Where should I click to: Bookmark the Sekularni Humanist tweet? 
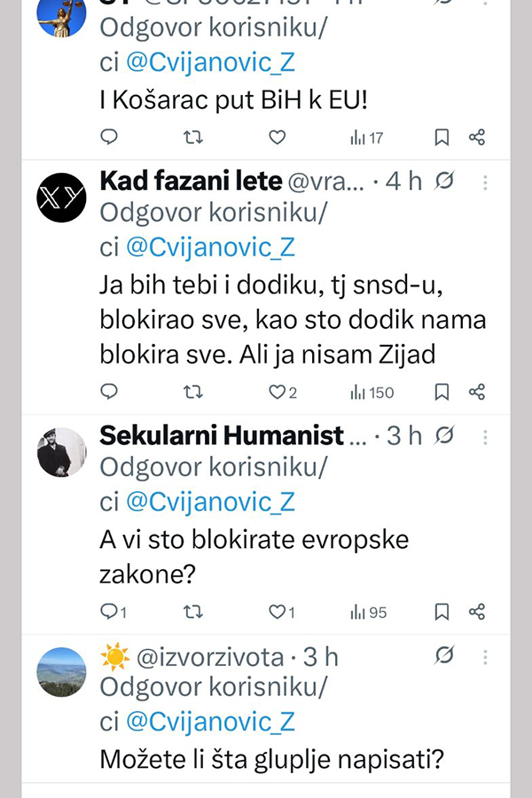point(442,612)
